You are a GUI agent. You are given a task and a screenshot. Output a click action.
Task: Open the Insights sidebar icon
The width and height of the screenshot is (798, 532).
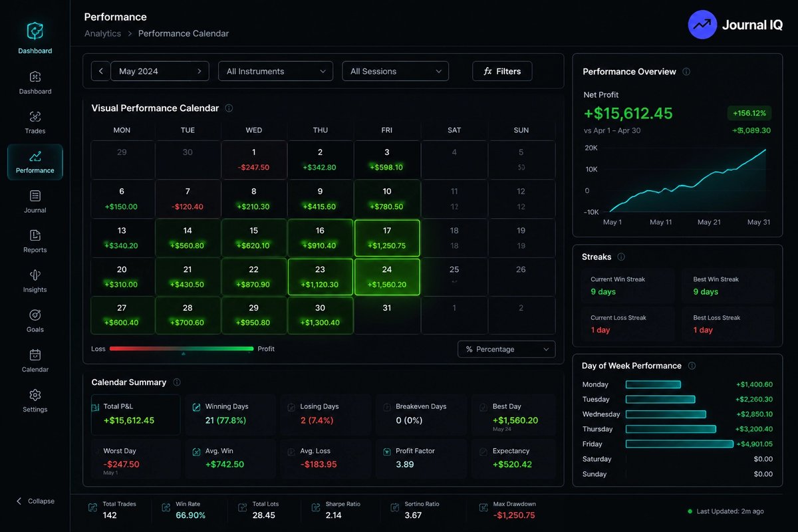coord(35,275)
